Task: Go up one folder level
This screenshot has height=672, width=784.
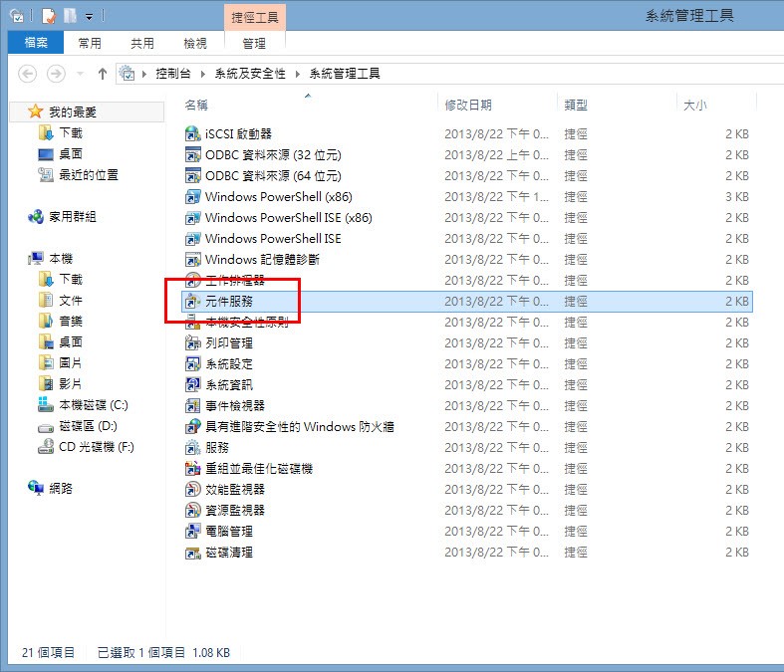Action: tap(103, 74)
